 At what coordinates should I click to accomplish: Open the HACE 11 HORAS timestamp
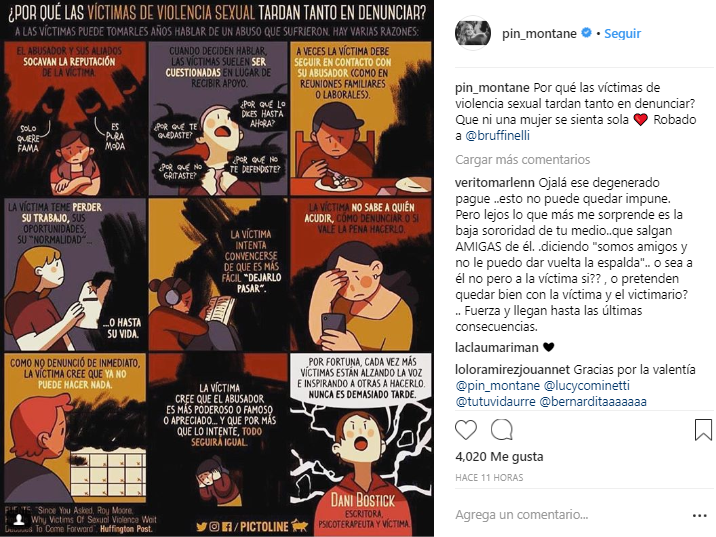pos(489,478)
